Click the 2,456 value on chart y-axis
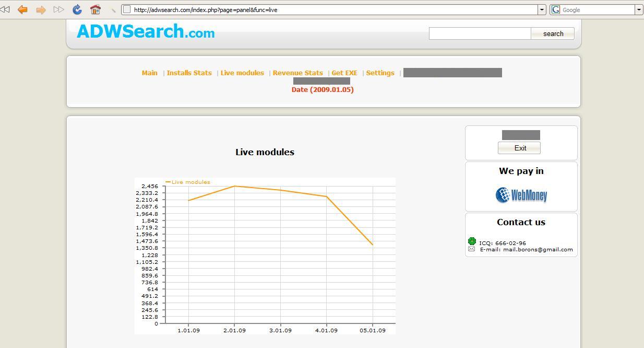 point(150,186)
